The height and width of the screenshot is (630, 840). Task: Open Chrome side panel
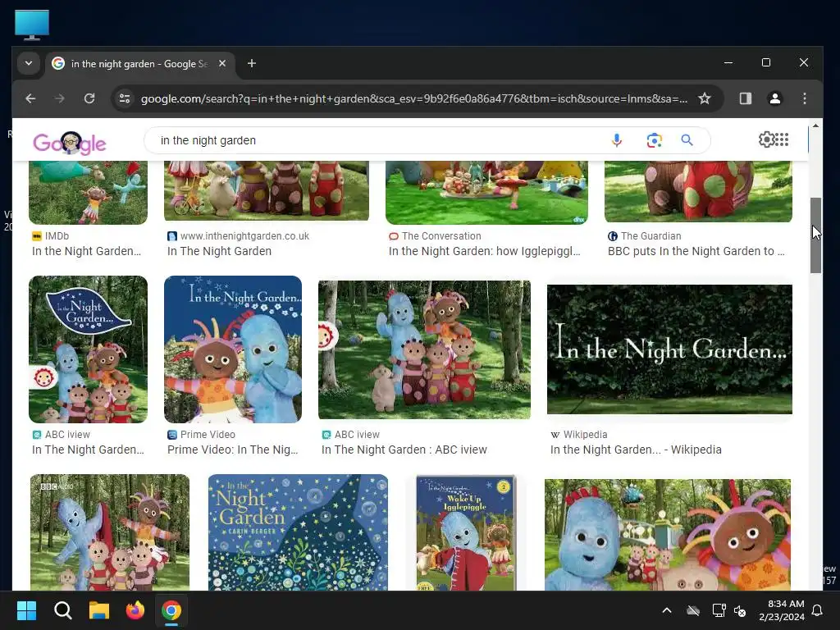(x=745, y=98)
